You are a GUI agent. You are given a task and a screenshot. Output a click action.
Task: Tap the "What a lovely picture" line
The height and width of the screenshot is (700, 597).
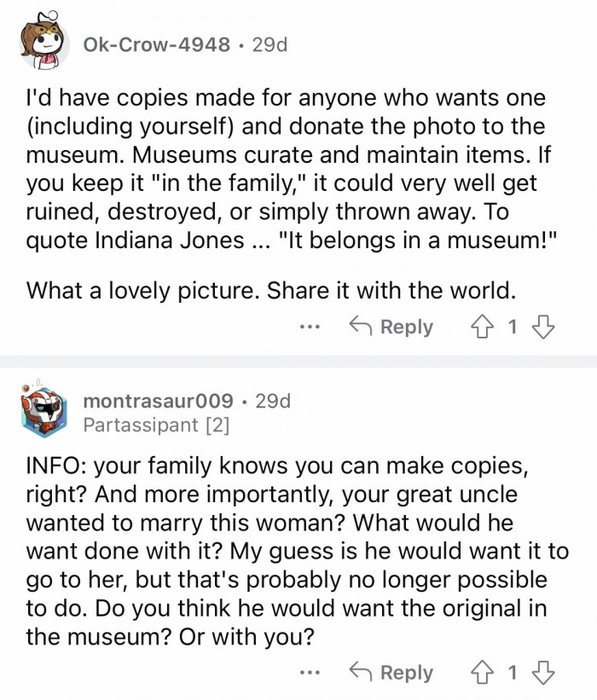click(x=271, y=290)
